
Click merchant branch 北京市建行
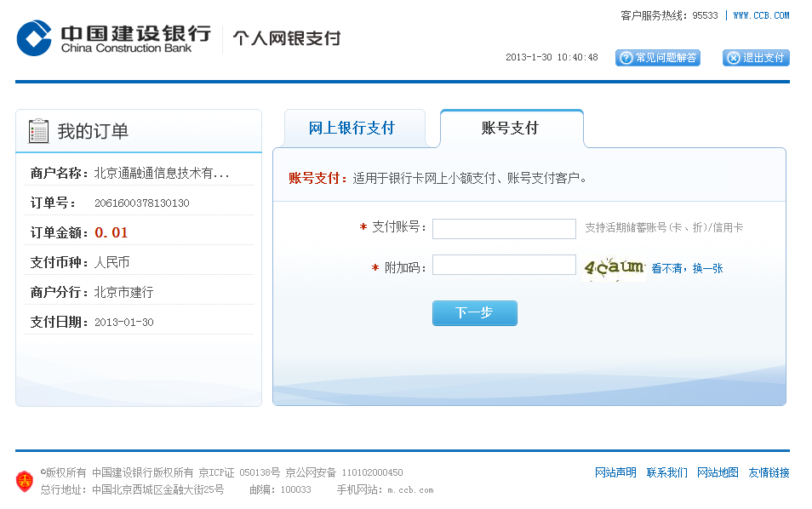(123, 292)
